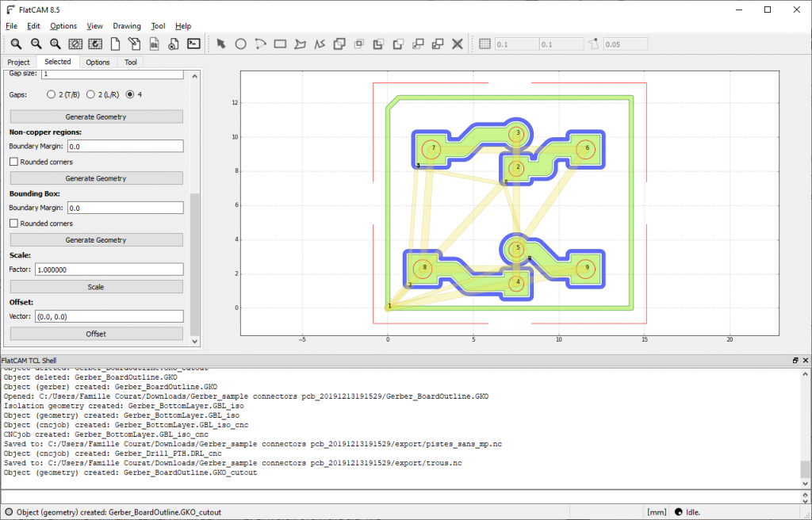Click the Delete Shape X icon
This screenshot has width=812, height=520.
click(458, 44)
